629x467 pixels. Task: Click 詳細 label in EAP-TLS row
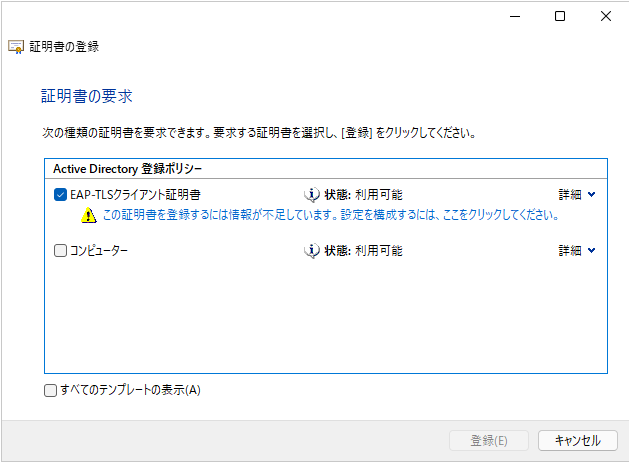click(x=570, y=195)
